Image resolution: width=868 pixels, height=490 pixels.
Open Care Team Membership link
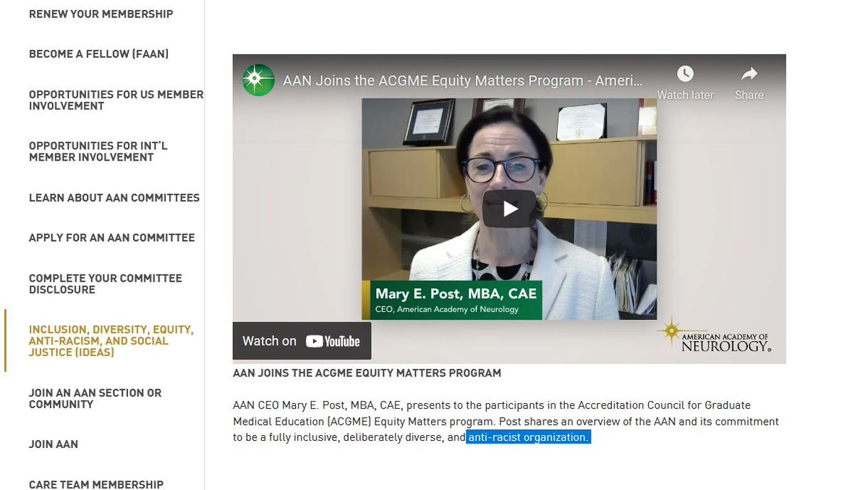coord(96,484)
